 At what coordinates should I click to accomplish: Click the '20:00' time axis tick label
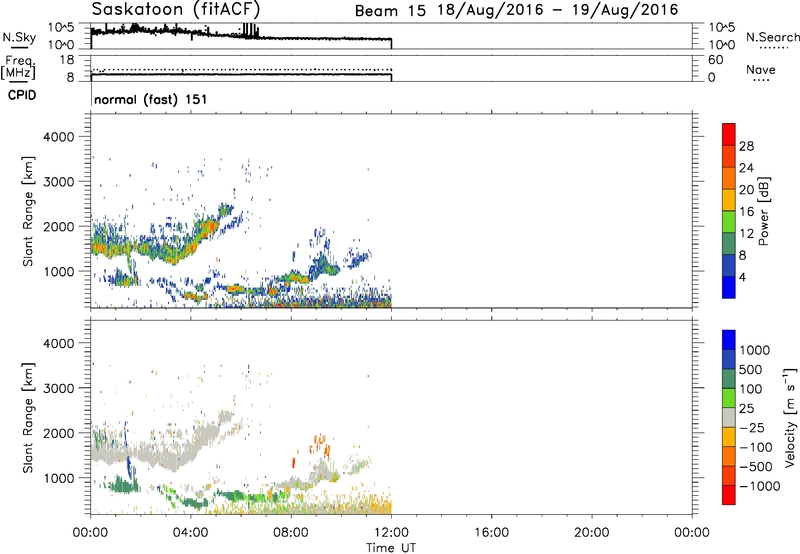591,533
